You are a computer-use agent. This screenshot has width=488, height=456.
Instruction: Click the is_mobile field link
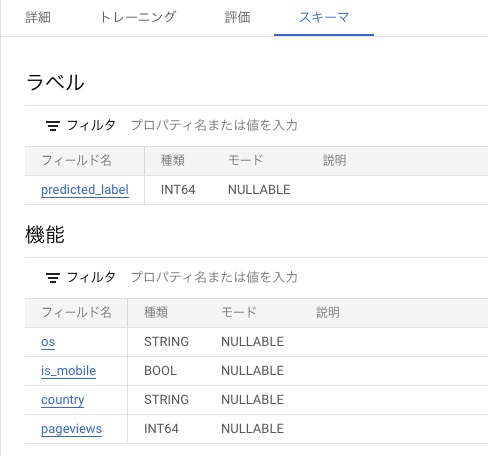tap(68, 371)
